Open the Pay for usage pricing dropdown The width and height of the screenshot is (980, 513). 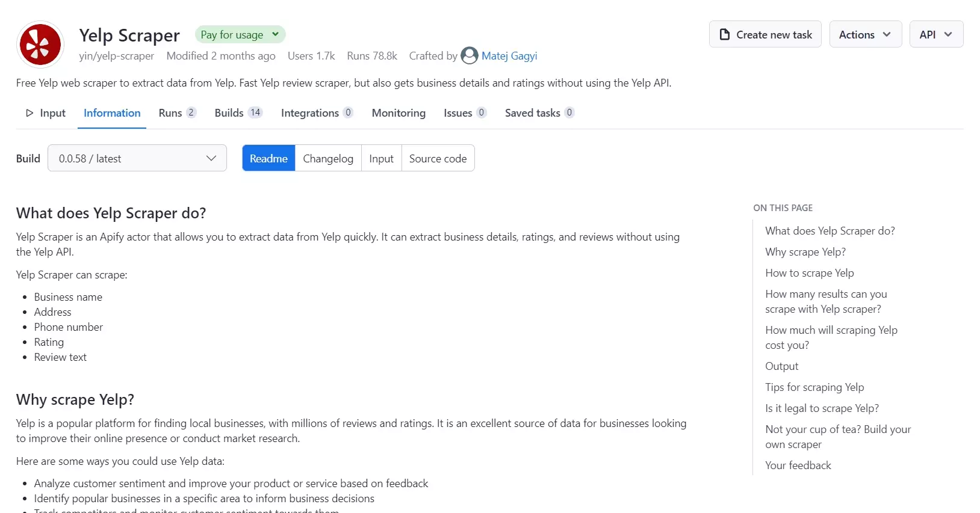tap(240, 35)
